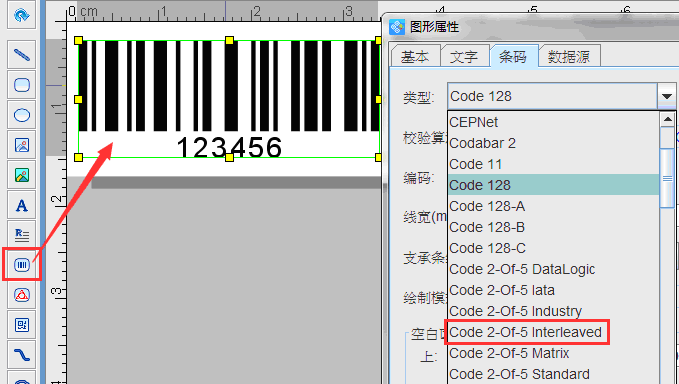679x384 pixels.
Task: Click the dropdown list scrollbar thumb
Action: (667, 178)
